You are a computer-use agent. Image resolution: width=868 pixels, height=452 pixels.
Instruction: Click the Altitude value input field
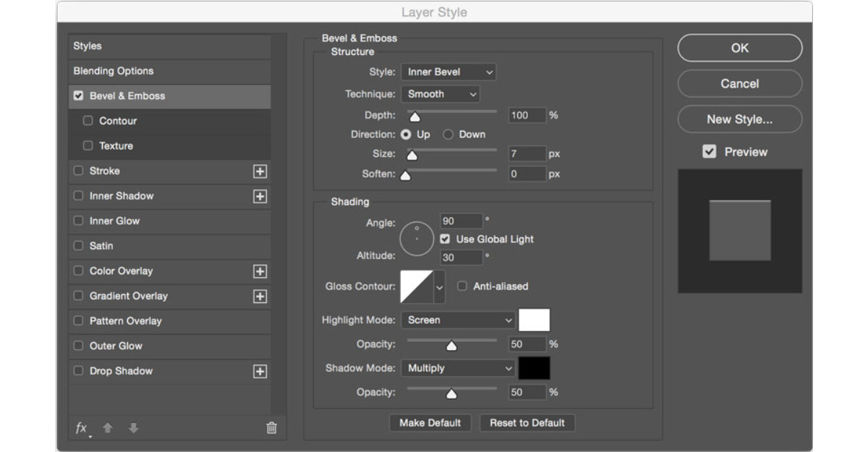[461, 257]
